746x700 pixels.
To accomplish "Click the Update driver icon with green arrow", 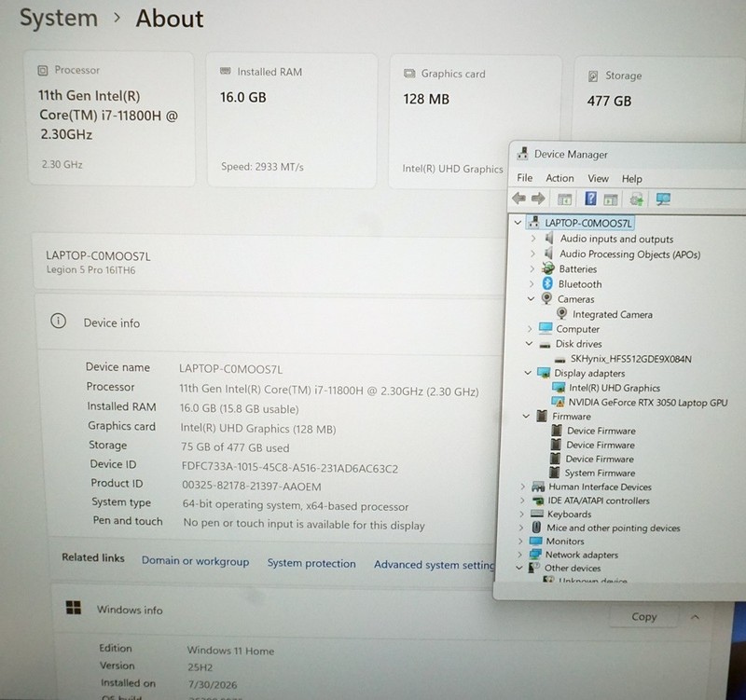I will (637, 199).
